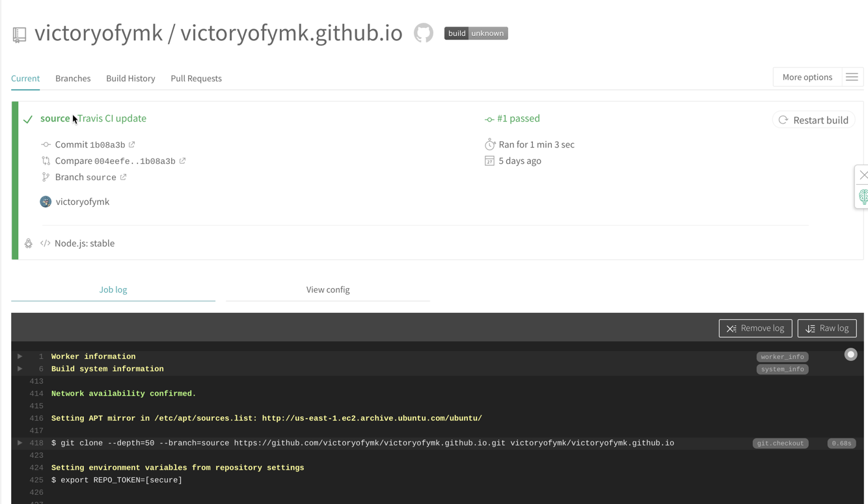Click the stopwatch icon by run duration
Screen dimensions: 868x504
(x=490, y=144)
